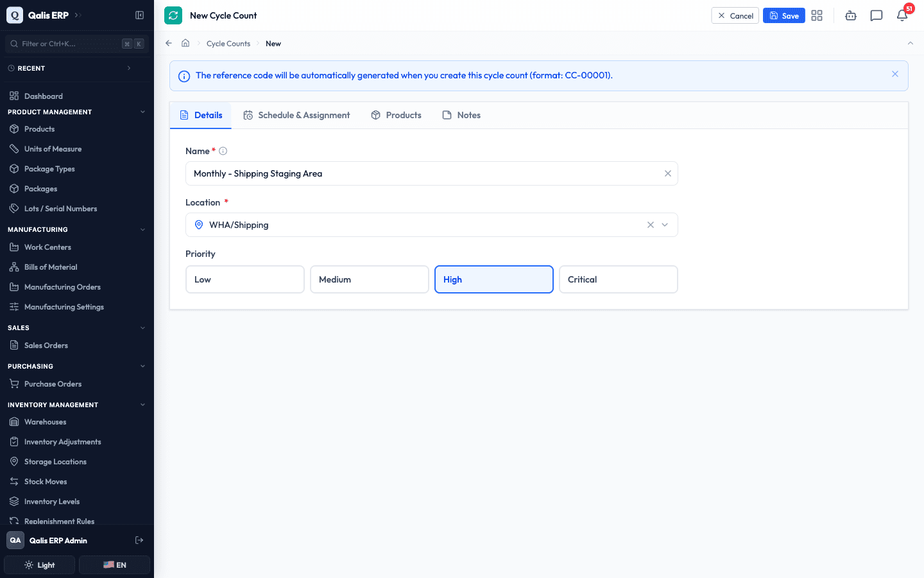924x578 pixels.
Task: Select Low priority
Action: point(245,279)
